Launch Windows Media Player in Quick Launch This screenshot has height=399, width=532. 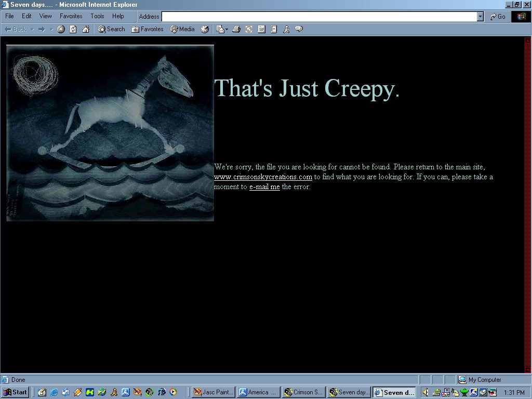pyautogui.click(x=173, y=392)
